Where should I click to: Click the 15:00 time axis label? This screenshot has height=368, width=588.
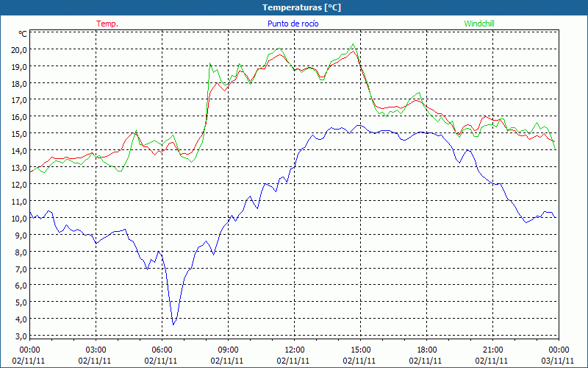point(360,350)
